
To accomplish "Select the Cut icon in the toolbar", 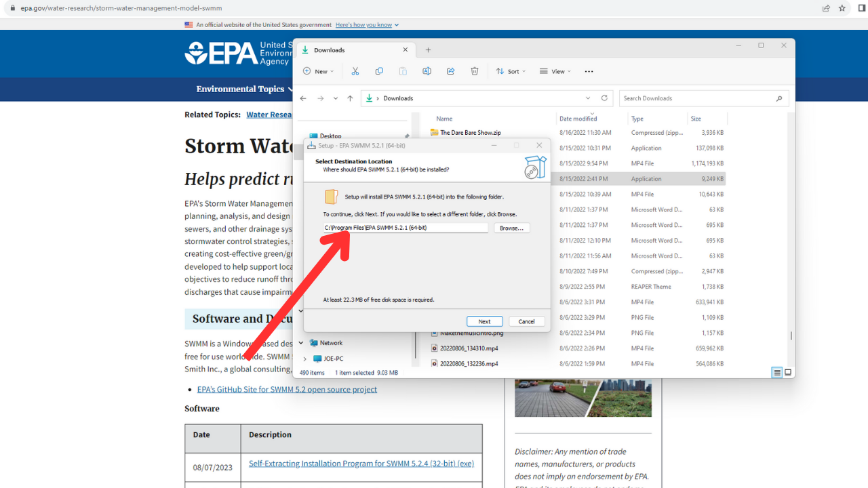I will pyautogui.click(x=355, y=70).
